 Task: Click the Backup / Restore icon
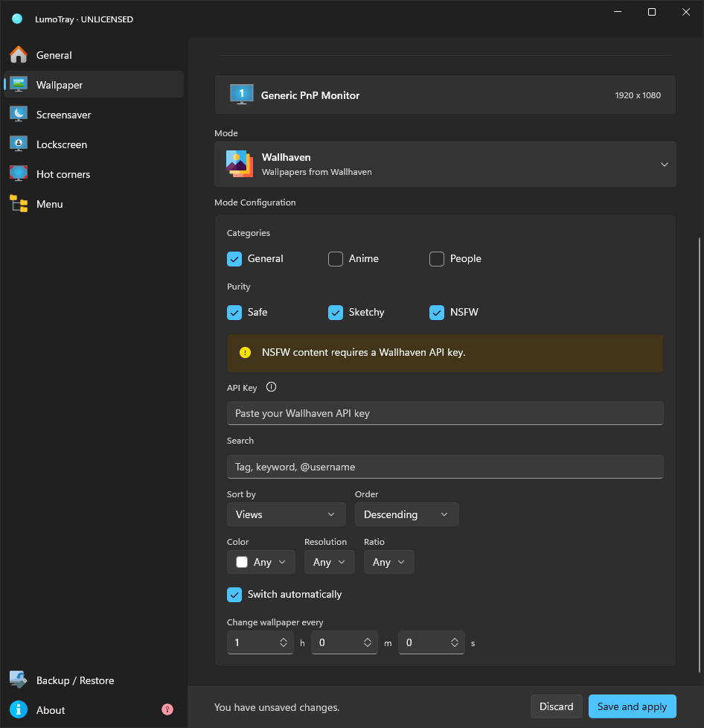[19, 680]
